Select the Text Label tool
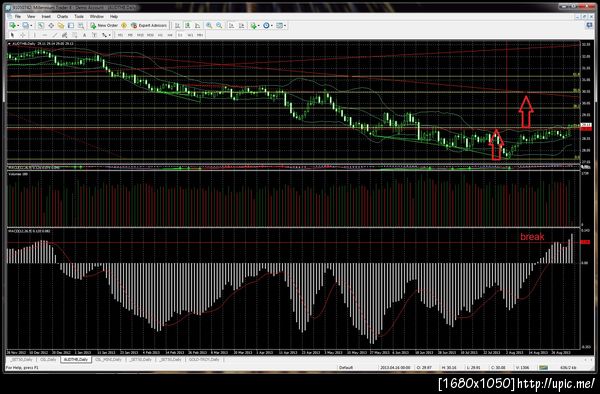The image size is (600, 394). click(95, 35)
